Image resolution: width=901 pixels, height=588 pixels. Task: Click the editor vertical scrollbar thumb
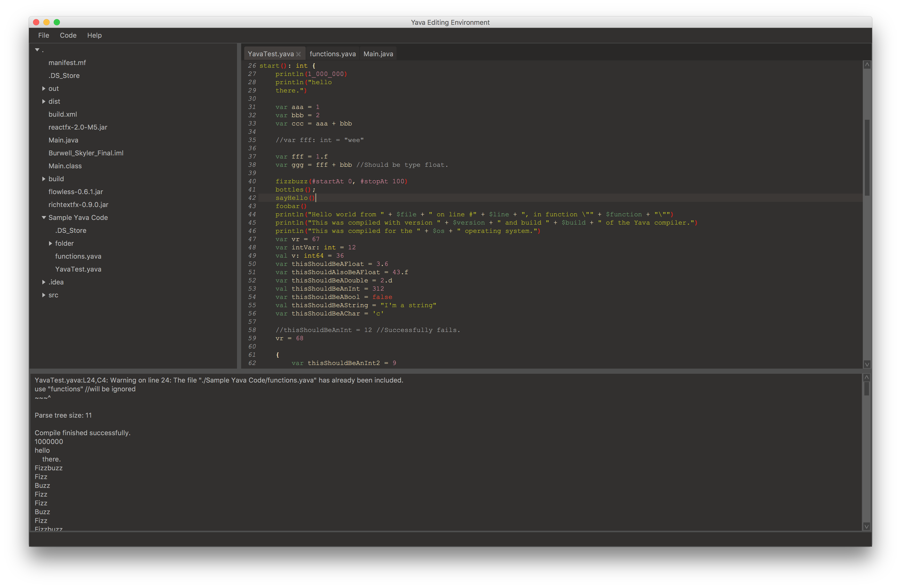[x=867, y=157]
